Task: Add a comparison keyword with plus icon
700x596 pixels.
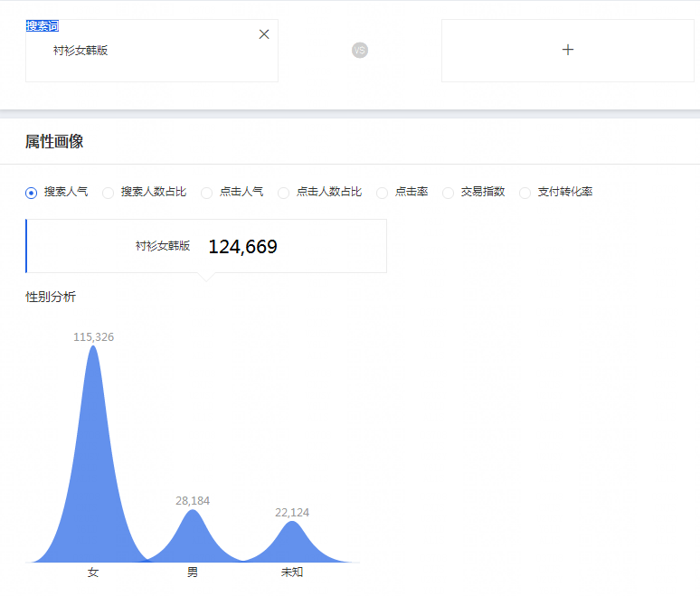Action: (568, 50)
